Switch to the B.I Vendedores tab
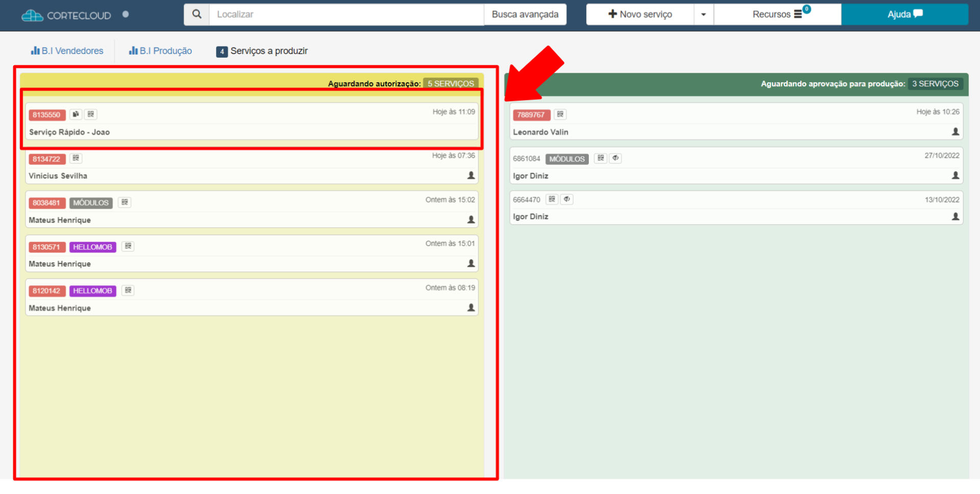 pyautogui.click(x=67, y=51)
